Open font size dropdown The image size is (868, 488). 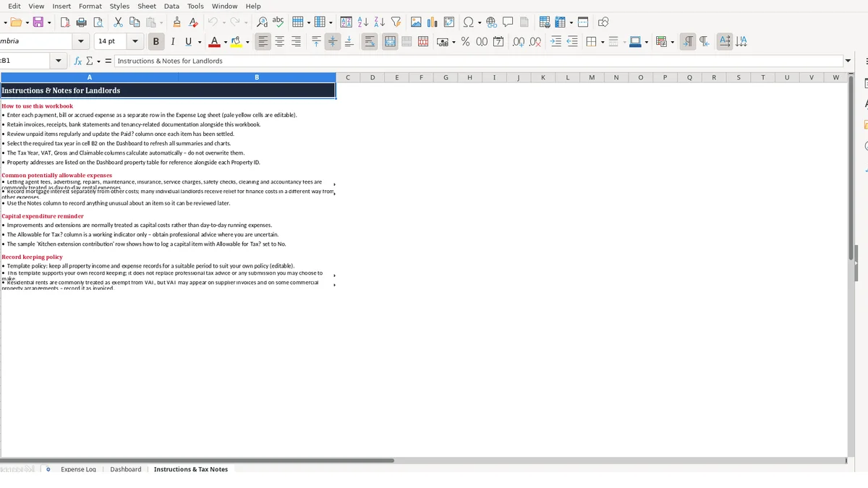(x=135, y=42)
